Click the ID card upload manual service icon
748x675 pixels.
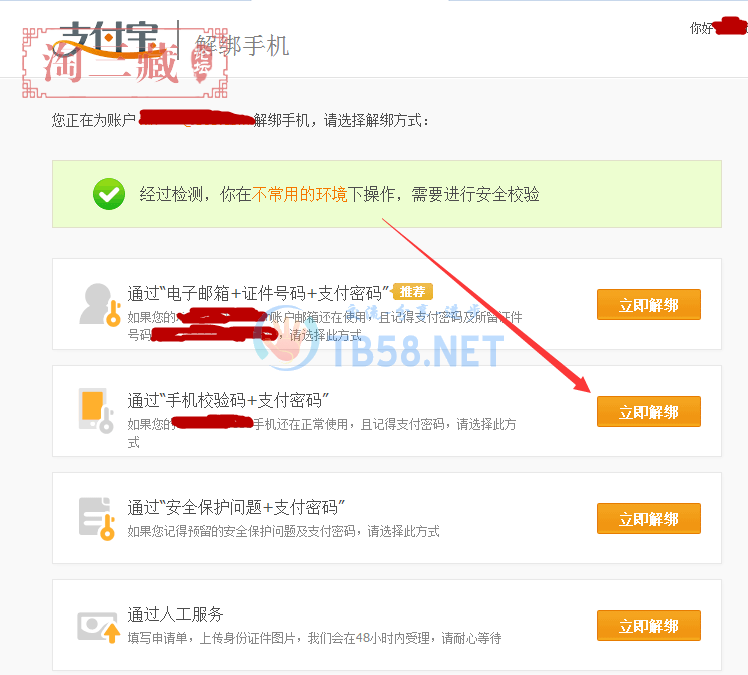(98, 627)
